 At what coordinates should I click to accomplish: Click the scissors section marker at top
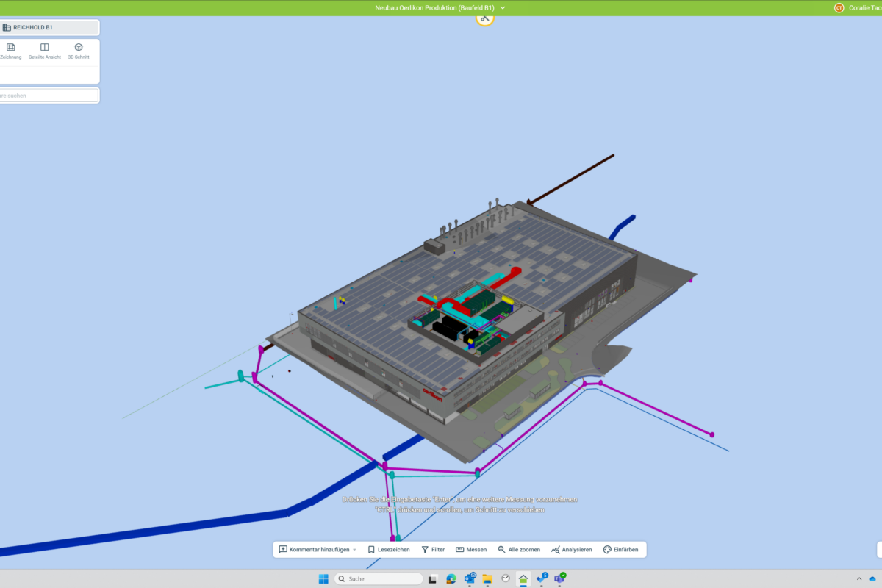point(485,18)
